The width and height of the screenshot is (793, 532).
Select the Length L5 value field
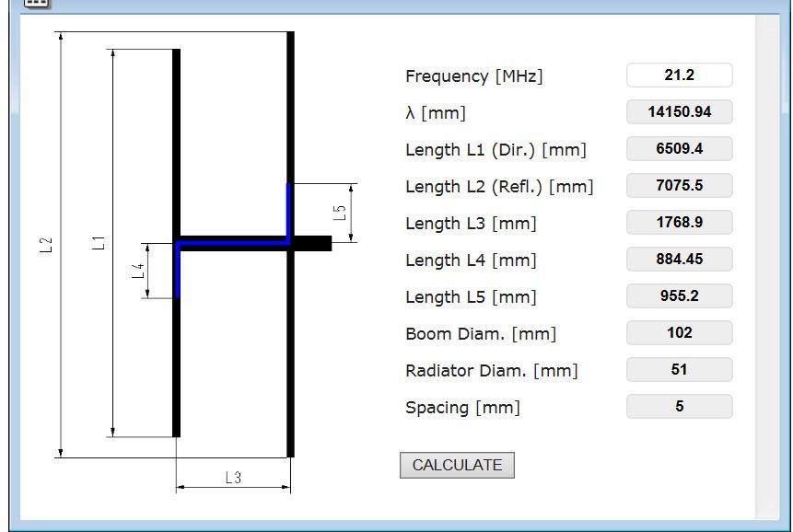[679, 296]
